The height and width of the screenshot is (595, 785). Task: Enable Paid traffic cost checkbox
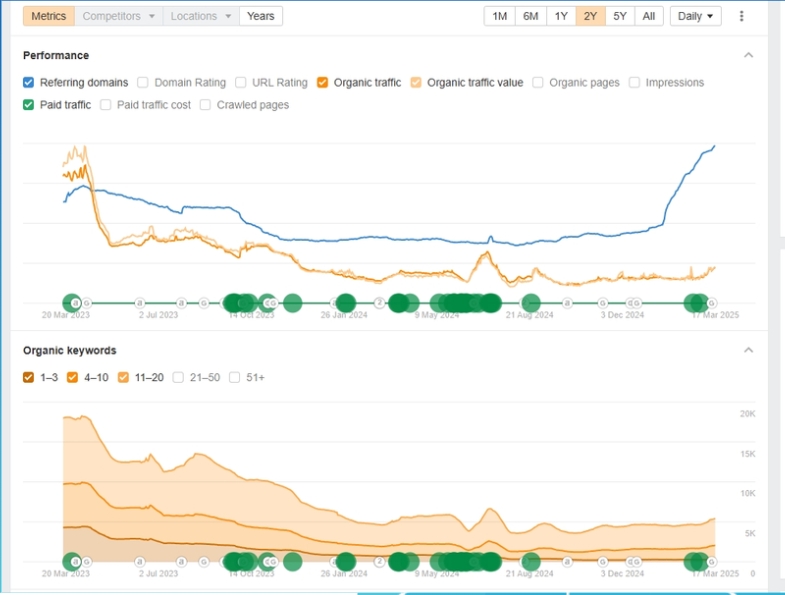106,105
